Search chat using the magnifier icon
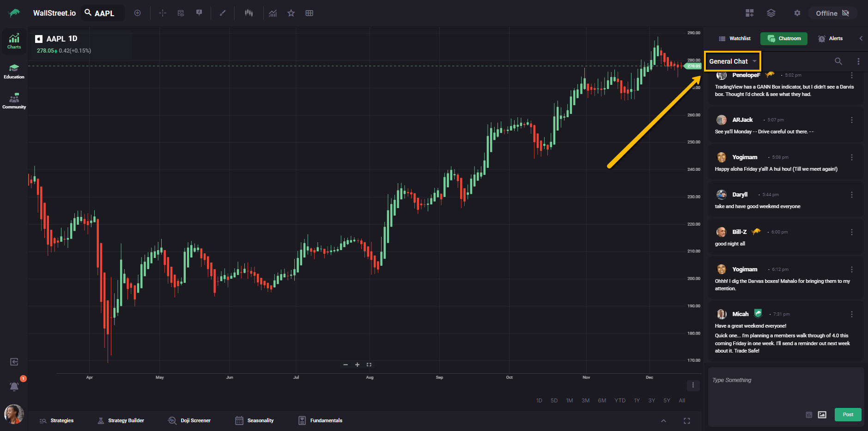Image resolution: width=868 pixels, height=431 pixels. pos(838,61)
